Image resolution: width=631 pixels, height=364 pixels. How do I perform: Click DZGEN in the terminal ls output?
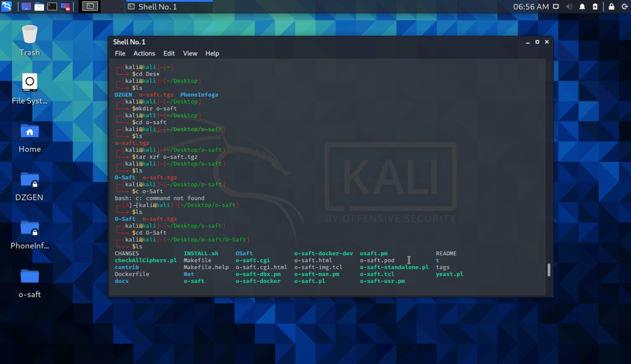coord(123,95)
